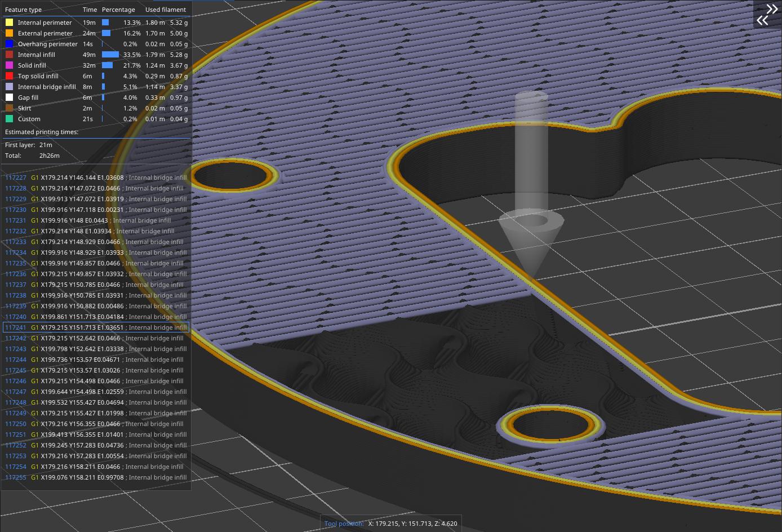Click the Used filament column header
782x532 pixels.
[x=165, y=10]
